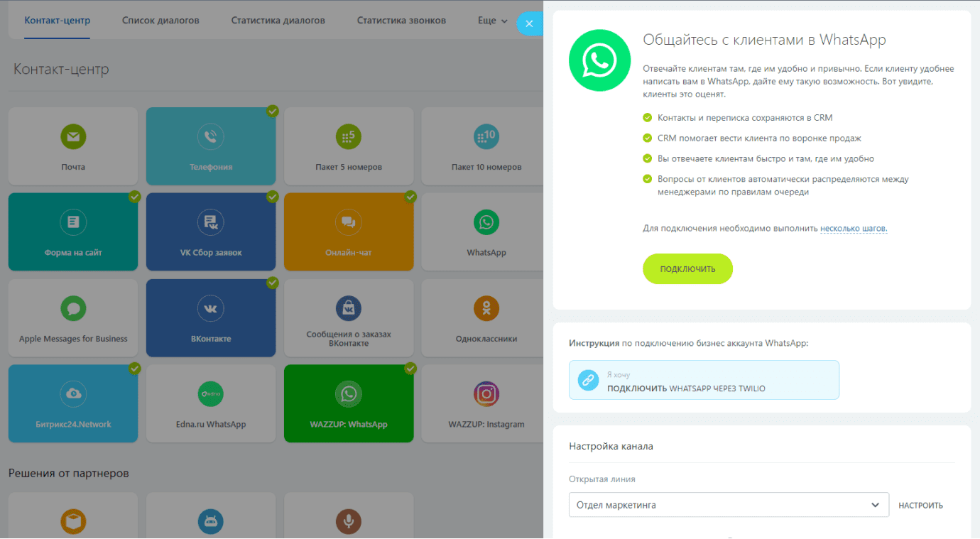The image size is (980, 539).
Task: Click text Вы отвечаете клиентам быстро
Action: tap(766, 159)
